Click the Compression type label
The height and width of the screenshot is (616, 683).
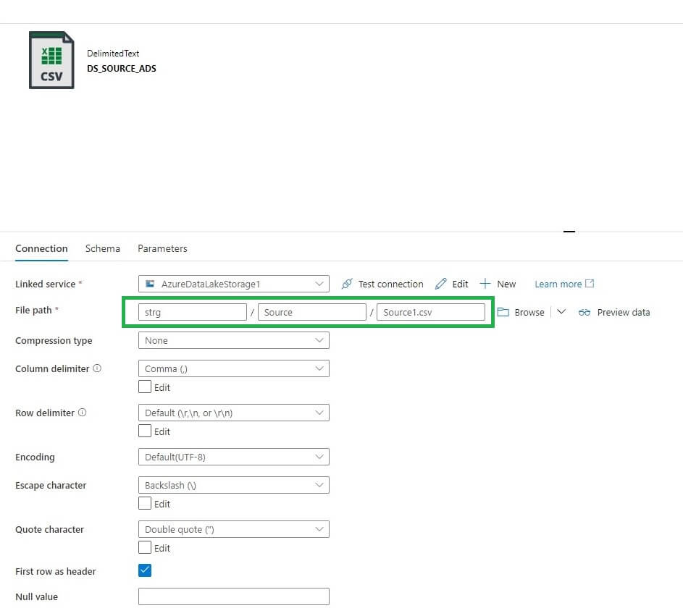click(54, 340)
